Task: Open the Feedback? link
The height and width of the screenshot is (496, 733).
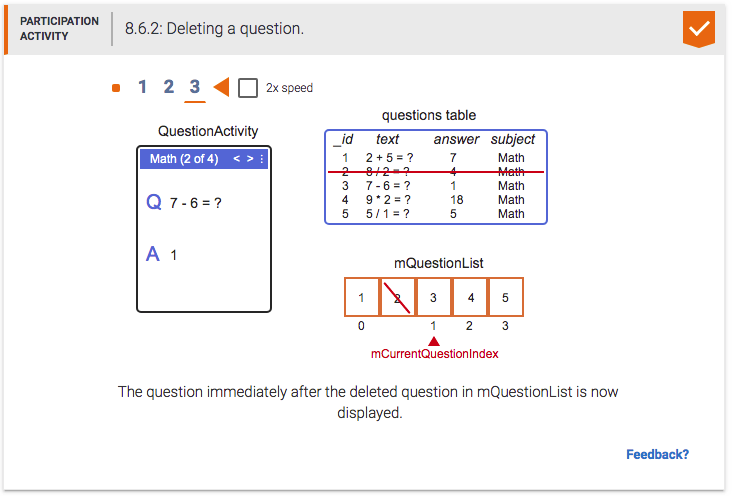Action: tap(657, 454)
